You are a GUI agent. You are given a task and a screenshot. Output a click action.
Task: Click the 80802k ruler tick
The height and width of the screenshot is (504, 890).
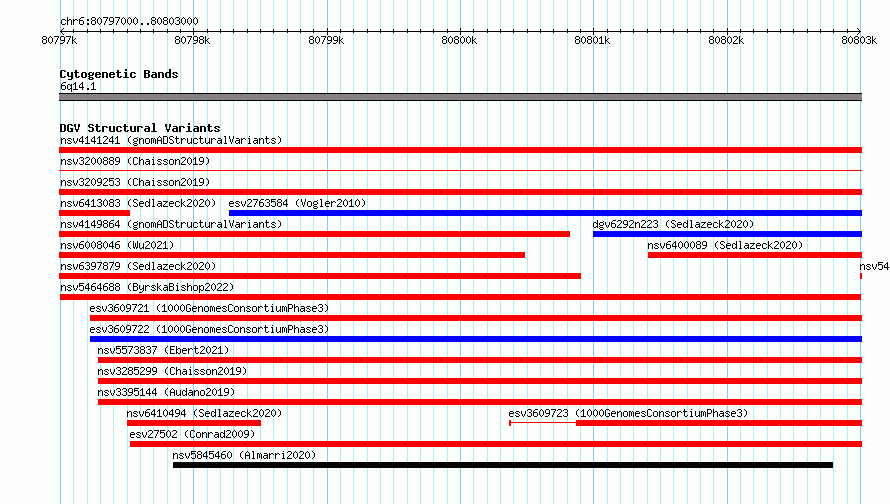tap(726, 40)
